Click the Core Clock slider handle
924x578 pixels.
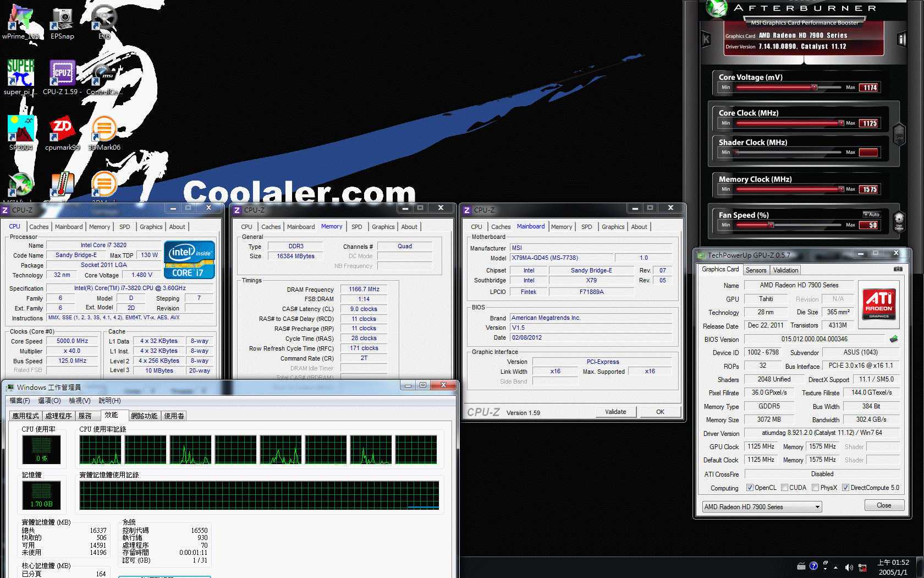pos(841,123)
